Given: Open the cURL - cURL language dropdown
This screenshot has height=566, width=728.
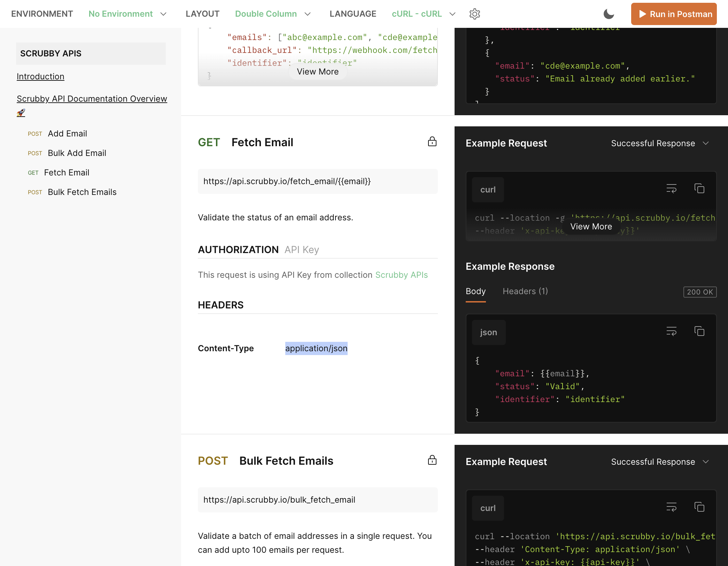Looking at the screenshot, I should point(424,14).
